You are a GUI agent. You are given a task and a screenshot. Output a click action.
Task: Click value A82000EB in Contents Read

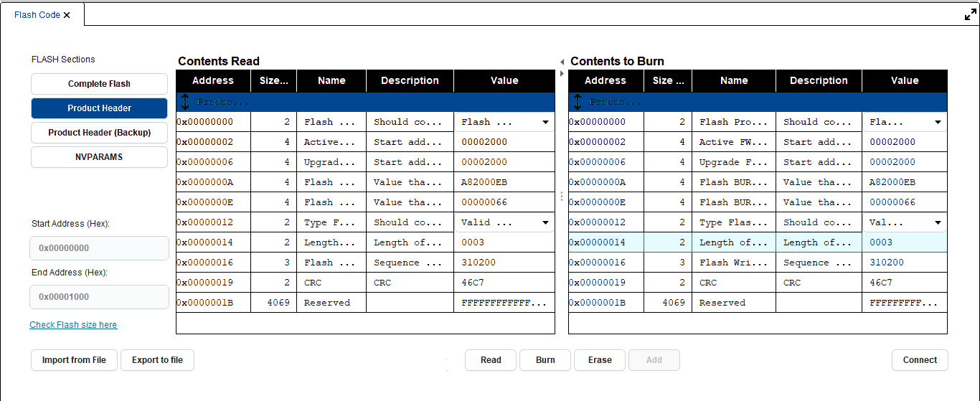pyautogui.click(x=504, y=182)
